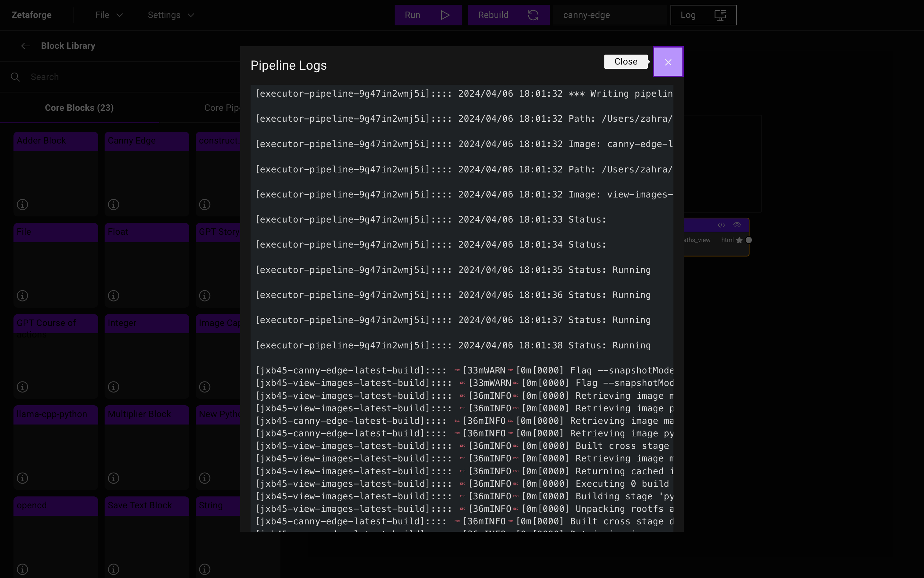
Task: Open the Log panel button
Action: point(703,15)
